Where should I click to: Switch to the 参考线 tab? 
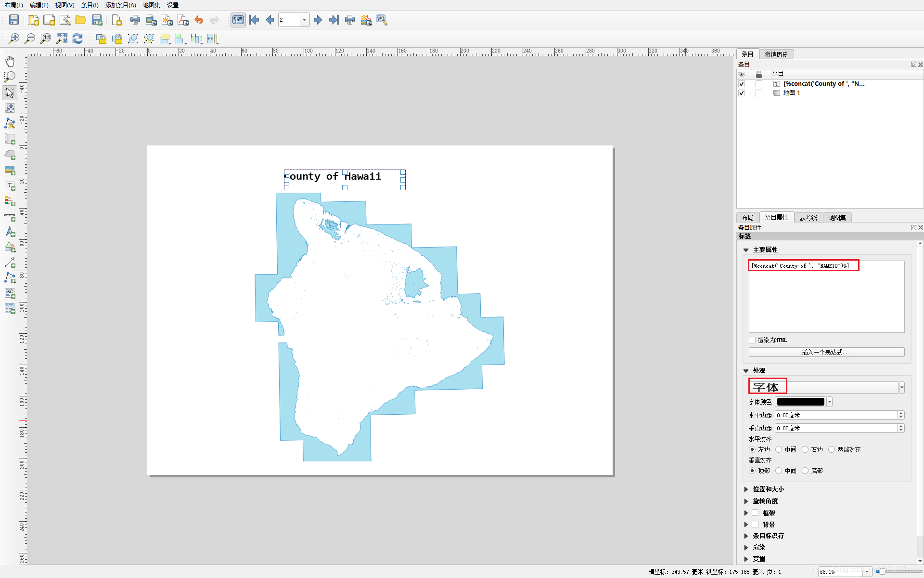808,218
